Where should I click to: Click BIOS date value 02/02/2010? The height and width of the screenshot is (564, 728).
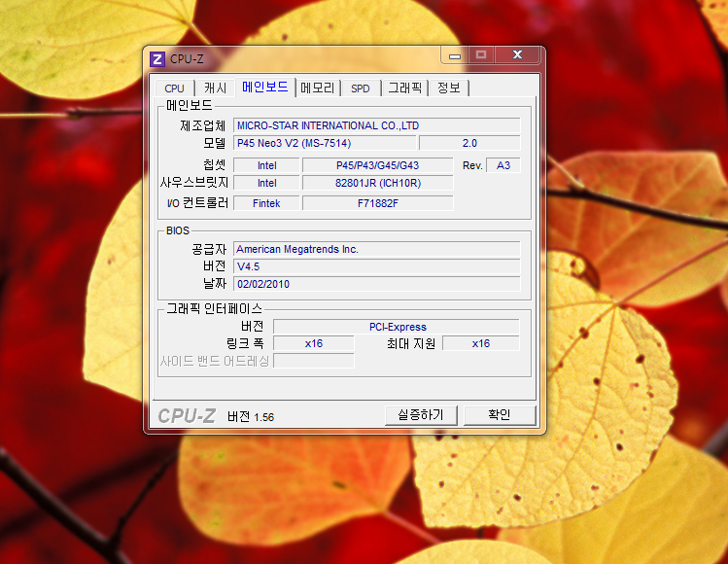point(376,284)
